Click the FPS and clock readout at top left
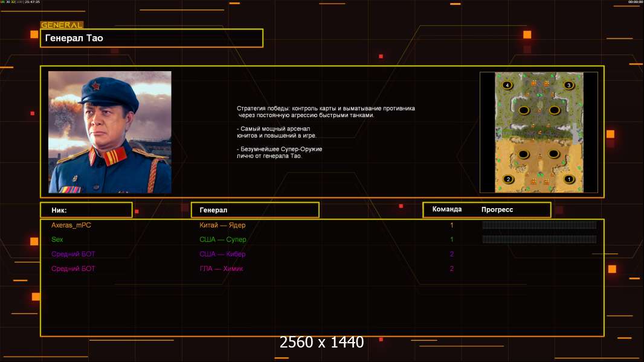Viewport: 644px width, 362px height. click(20, 2)
